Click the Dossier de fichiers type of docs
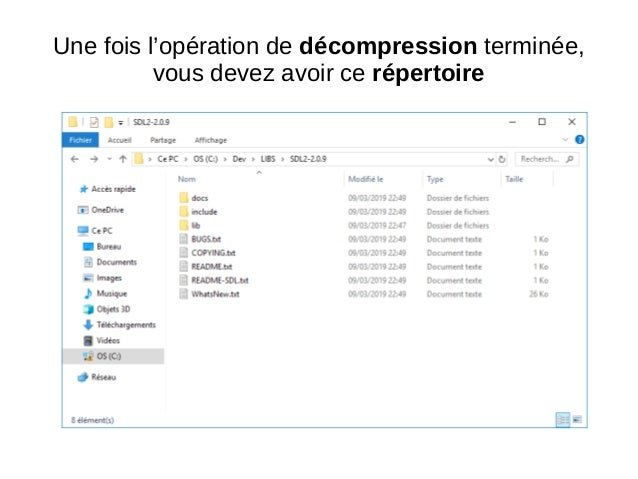 [x=458, y=198]
